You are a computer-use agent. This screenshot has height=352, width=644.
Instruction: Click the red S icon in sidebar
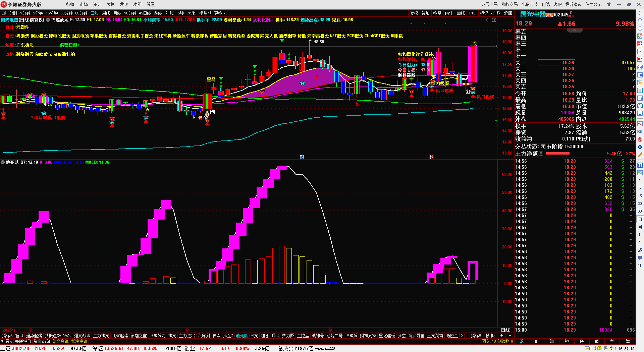[640, 139]
